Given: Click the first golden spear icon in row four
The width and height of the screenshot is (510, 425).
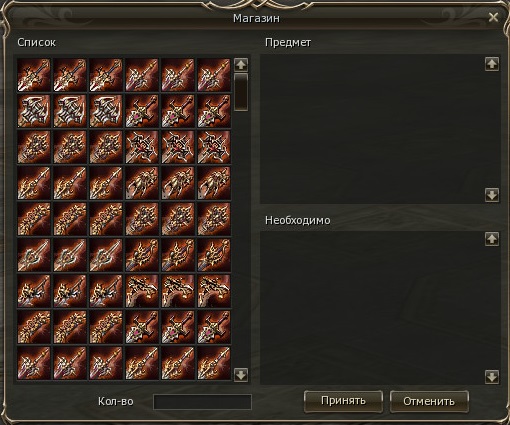Looking at the screenshot, I should pos(34,183).
